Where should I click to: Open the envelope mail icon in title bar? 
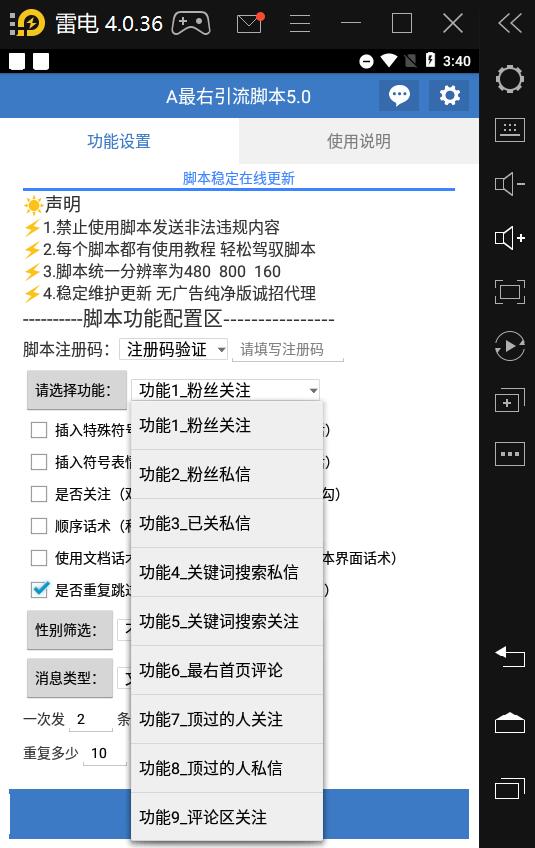pyautogui.click(x=249, y=23)
